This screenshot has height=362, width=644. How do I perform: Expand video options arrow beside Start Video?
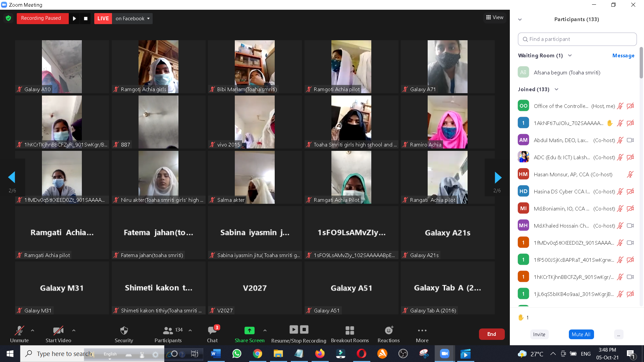(74, 330)
